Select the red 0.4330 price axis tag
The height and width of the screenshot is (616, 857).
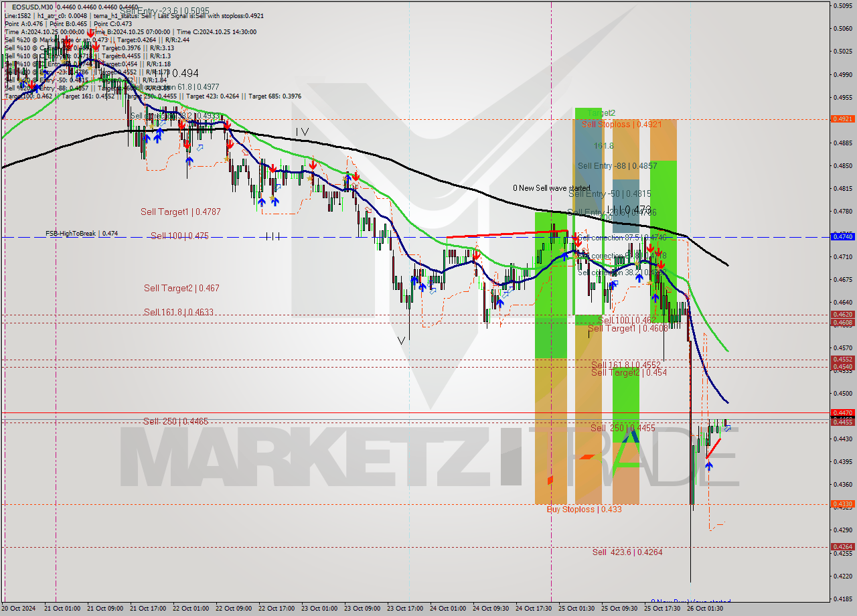coord(842,504)
